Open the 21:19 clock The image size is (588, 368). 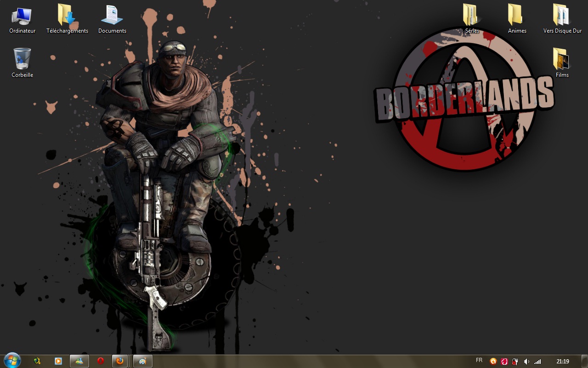[563, 362]
